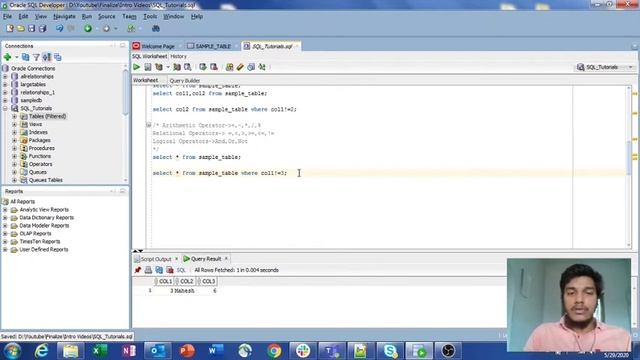This screenshot has height=360, width=640.
Task: Click the Commit icon in worksheet toolbar
Action: 203,67
